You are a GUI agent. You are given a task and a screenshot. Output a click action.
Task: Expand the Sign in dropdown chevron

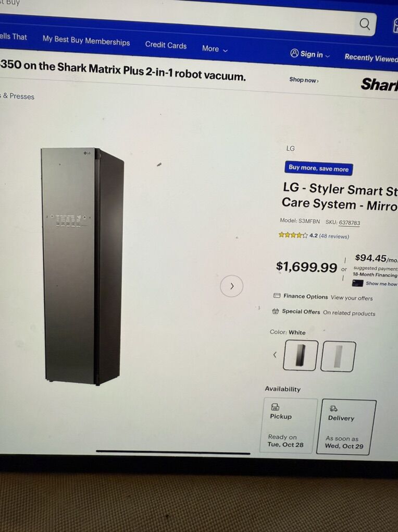(x=327, y=56)
